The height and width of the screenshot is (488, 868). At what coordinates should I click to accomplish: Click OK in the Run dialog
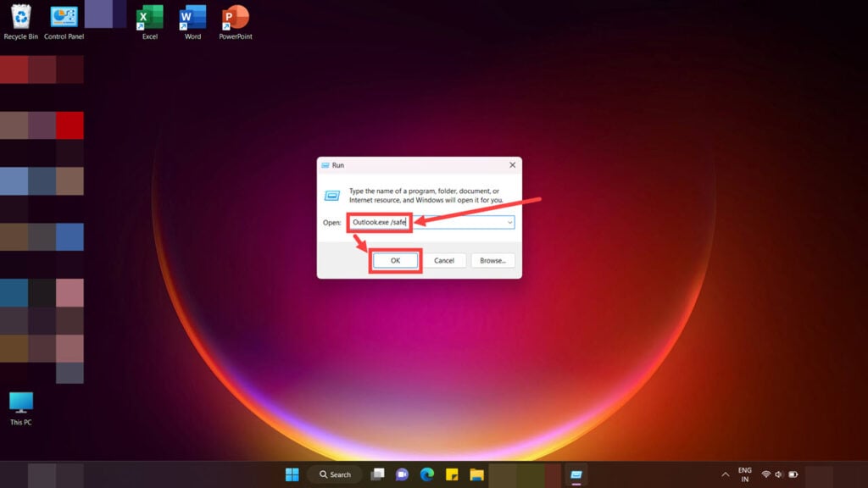[x=395, y=261]
